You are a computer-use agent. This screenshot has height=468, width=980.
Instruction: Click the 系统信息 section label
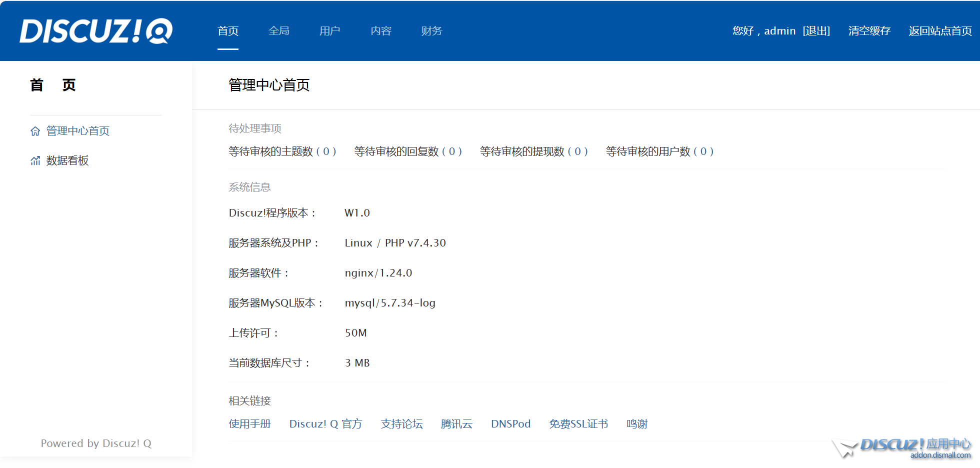[250, 187]
